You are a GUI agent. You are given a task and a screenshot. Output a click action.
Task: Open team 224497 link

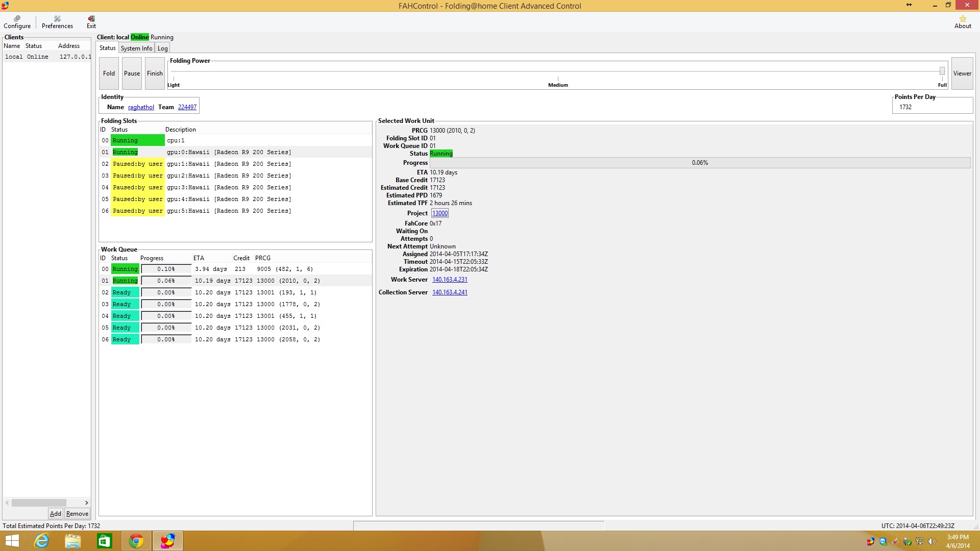point(187,107)
